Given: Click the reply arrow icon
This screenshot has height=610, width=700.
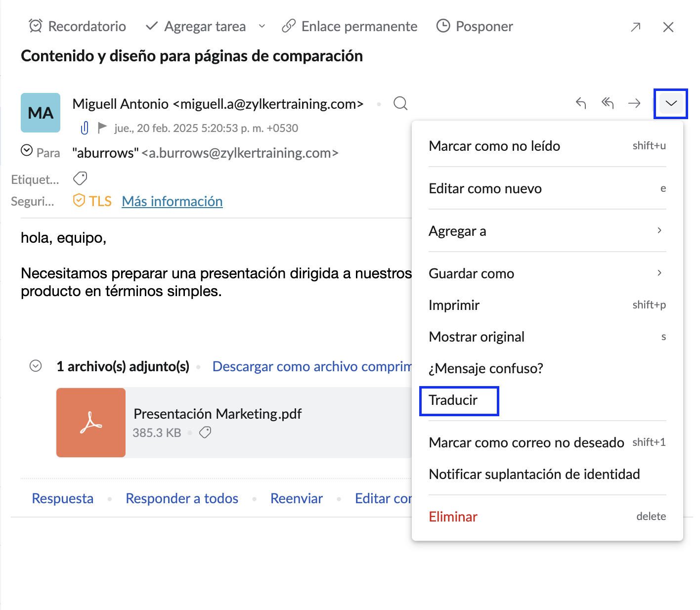Looking at the screenshot, I should pyautogui.click(x=581, y=103).
